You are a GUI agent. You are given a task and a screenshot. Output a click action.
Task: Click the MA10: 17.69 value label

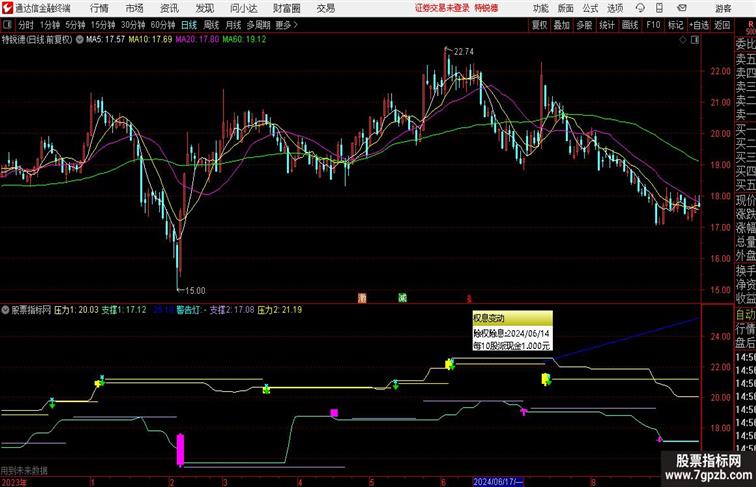pos(150,40)
